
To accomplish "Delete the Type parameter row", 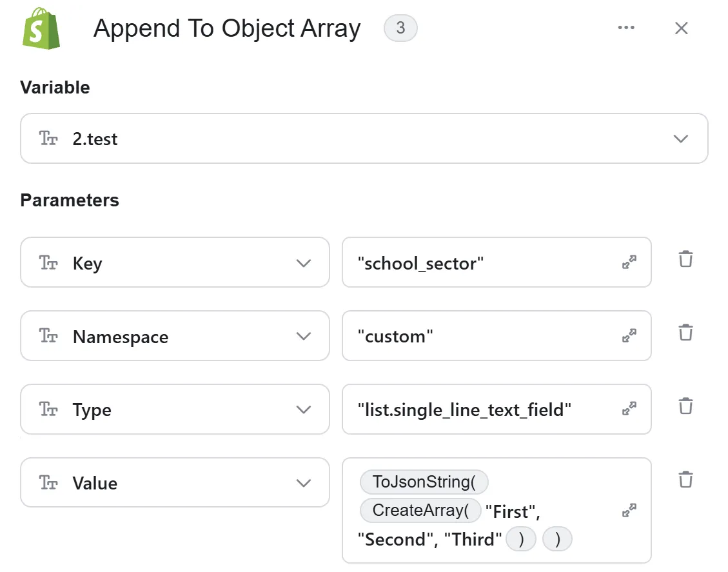I will pos(685,406).
